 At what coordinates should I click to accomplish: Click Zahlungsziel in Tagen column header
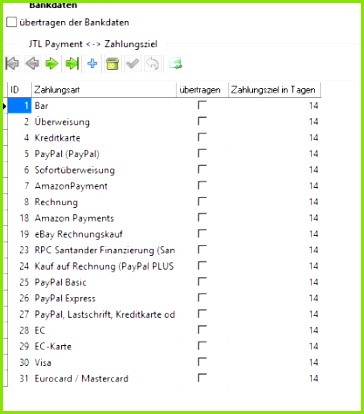[x=274, y=90]
